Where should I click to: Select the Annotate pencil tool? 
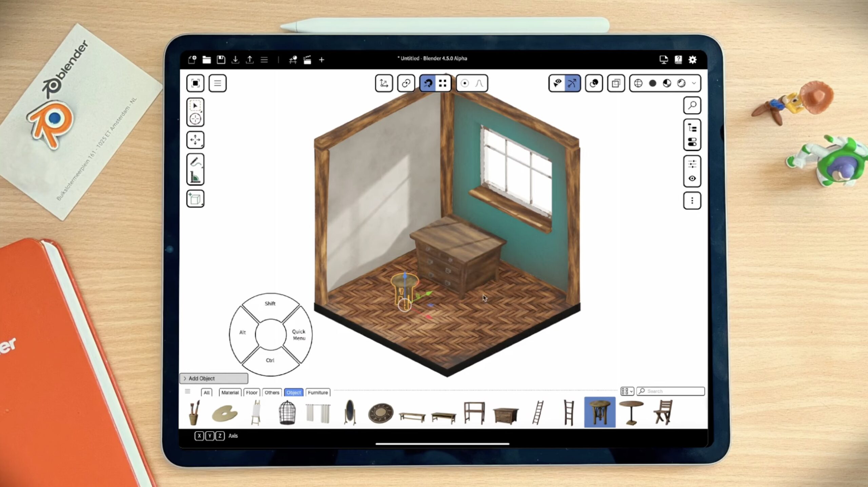click(195, 162)
